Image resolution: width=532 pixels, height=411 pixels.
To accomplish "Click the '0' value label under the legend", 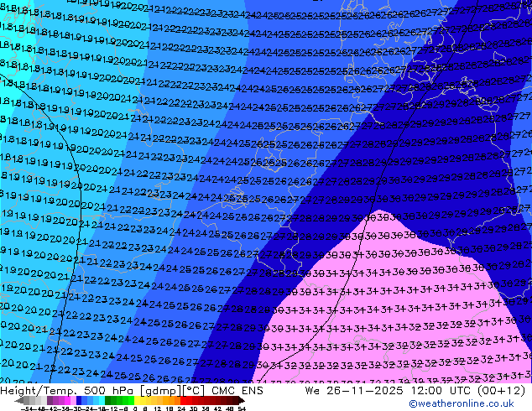I will pyautogui.click(x=135, y=408).
